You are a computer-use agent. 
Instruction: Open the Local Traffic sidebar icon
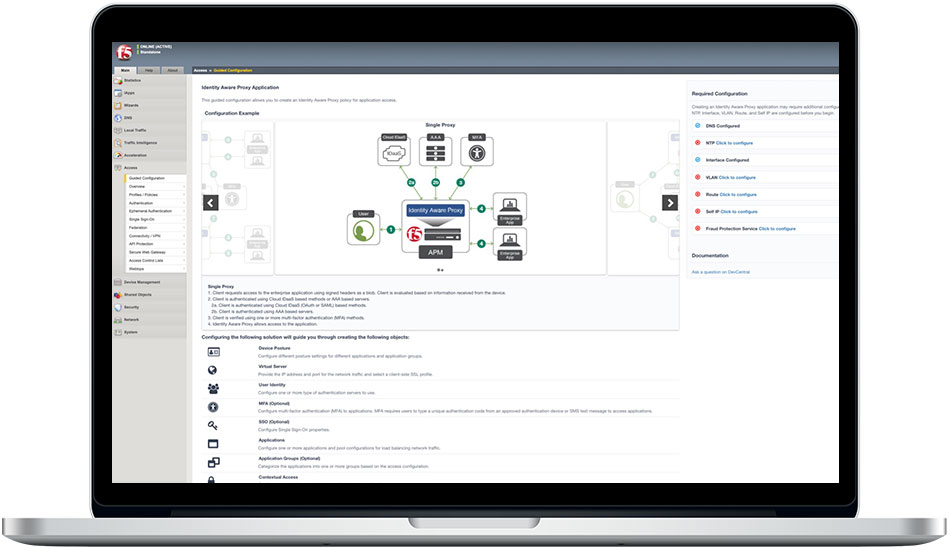point(118,130)
